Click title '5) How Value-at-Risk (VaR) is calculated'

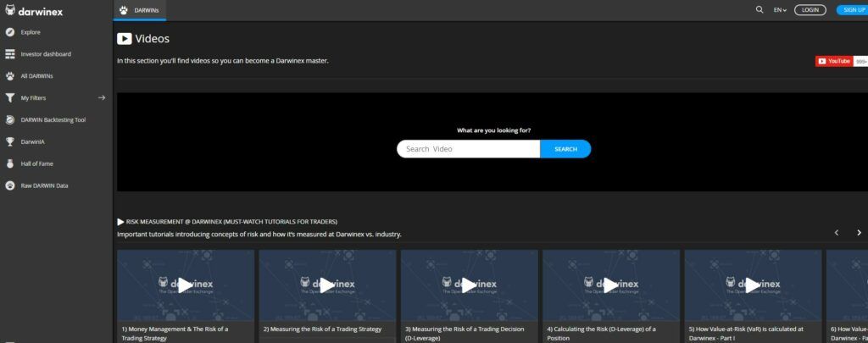click(746, 333)
